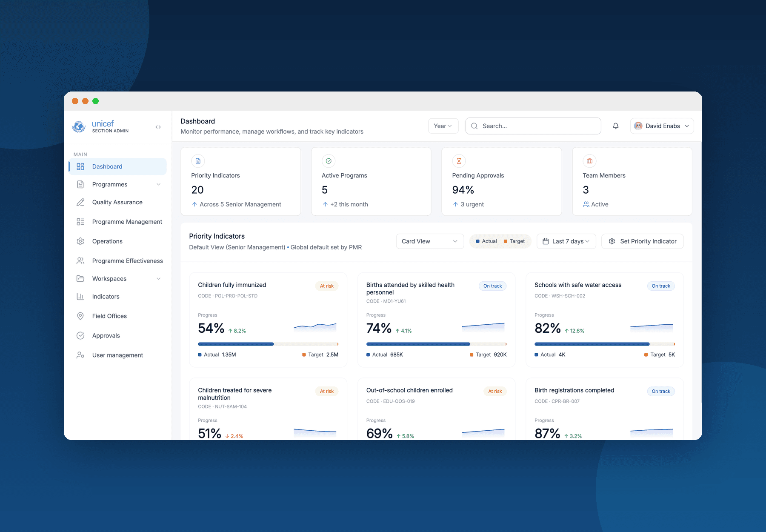This screenshot has width=766, height=532.
Task: Open the Pending Approvals summary card
Action: (502, 181)
